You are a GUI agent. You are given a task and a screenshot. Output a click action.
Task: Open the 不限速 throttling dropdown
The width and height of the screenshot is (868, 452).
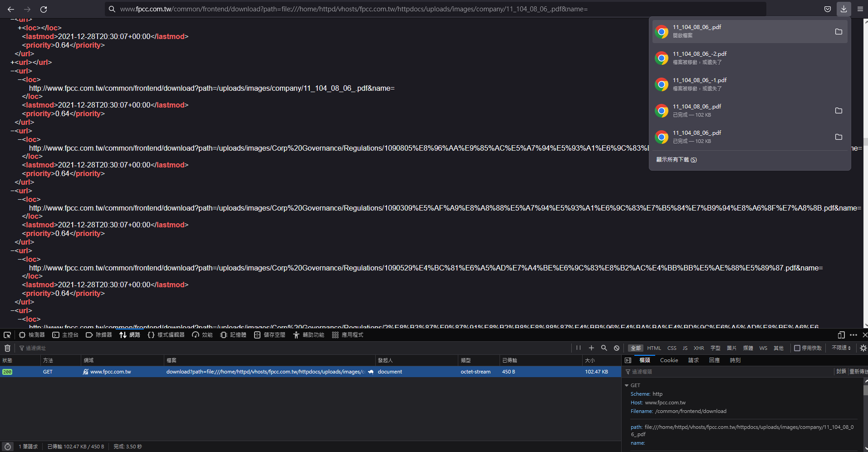click(841, 348)
